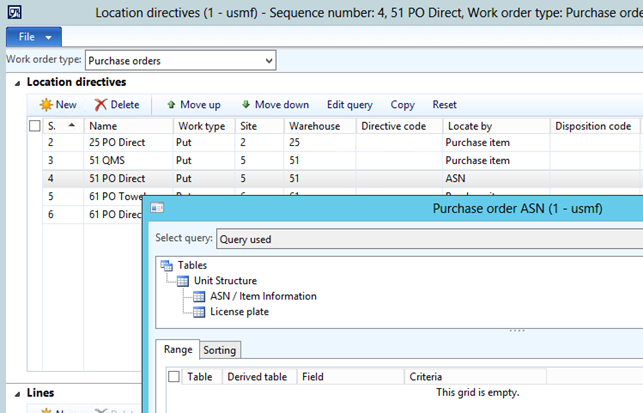
Task: Collapse the Location directives section
Action: tap(17, 82)
